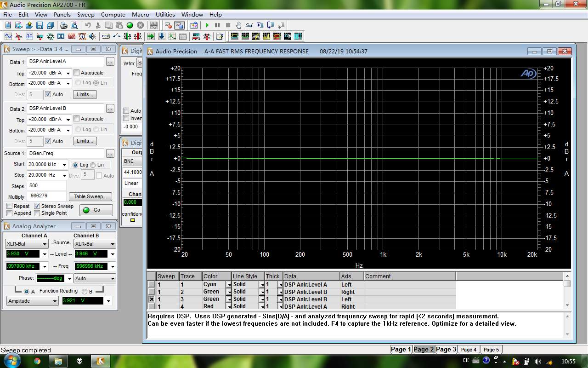
Task: Click the New Test toolbar icon
Action: [8, 25]
